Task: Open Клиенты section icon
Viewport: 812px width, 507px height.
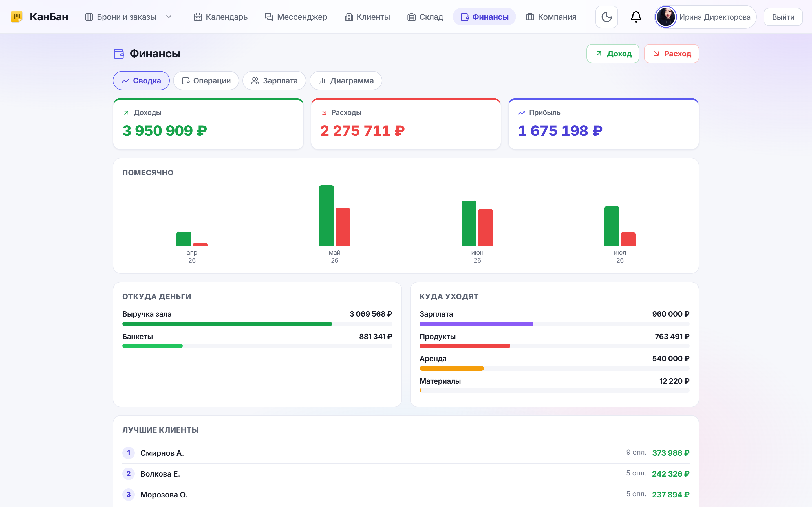Action: [349, 17]
